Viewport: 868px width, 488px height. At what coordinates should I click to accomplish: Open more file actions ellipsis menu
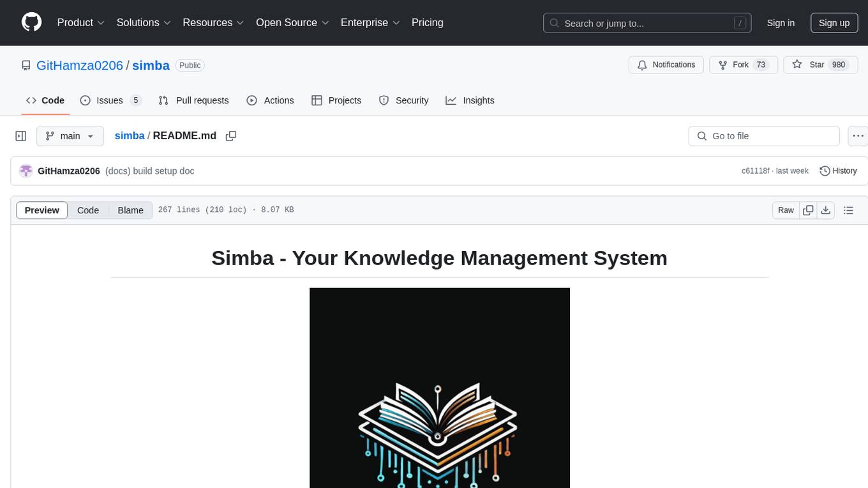click(x=858, y=136)
